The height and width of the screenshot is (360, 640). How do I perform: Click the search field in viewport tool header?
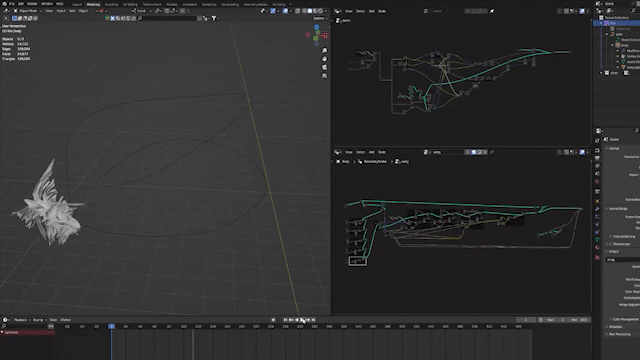point(167,18)
